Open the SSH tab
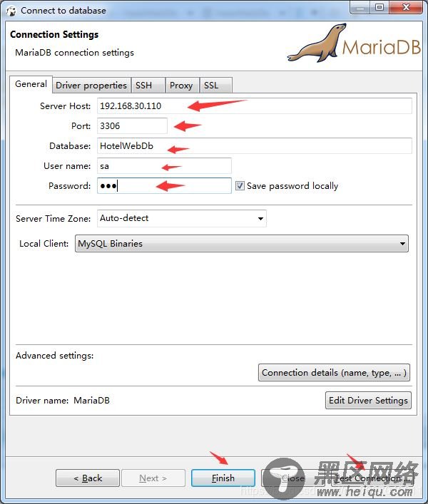 148,86
